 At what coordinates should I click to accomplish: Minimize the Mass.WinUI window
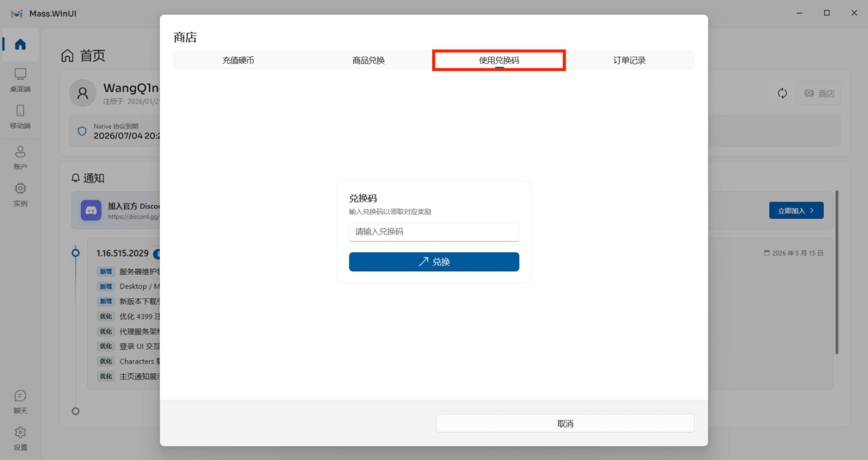pyautogui.click(x=799, y=13)
